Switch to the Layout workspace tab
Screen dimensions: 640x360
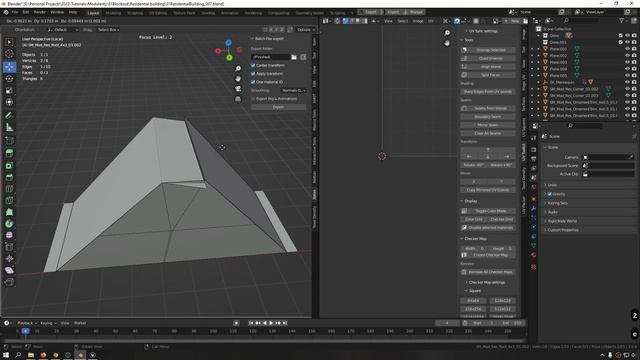[93, 13]
